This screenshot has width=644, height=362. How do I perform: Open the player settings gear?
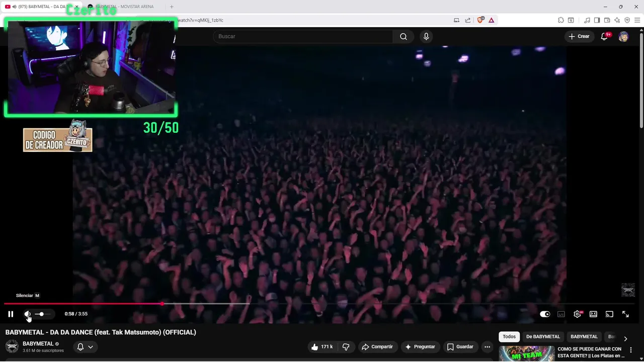pyautogui.click(x=577, y=314)
